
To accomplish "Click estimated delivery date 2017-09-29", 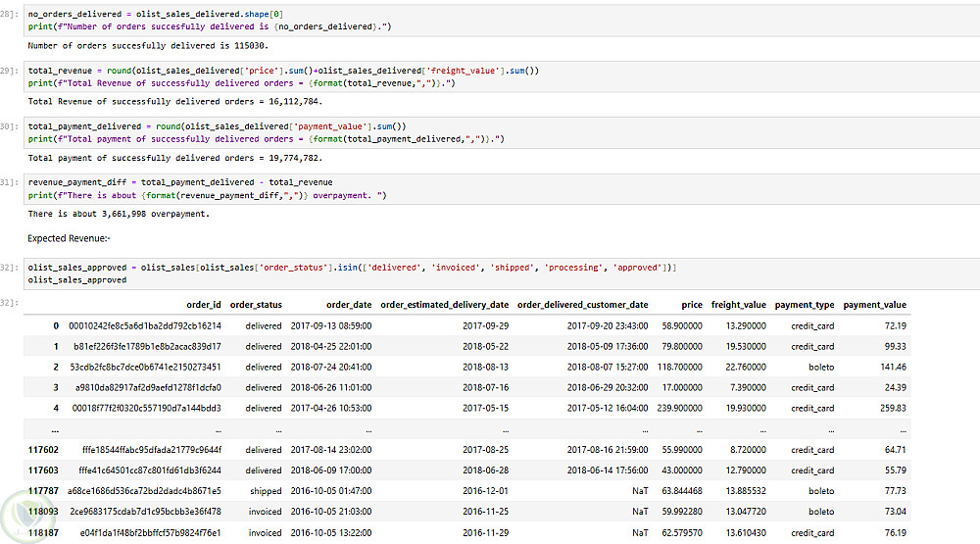I will click(x=486, y=325).
